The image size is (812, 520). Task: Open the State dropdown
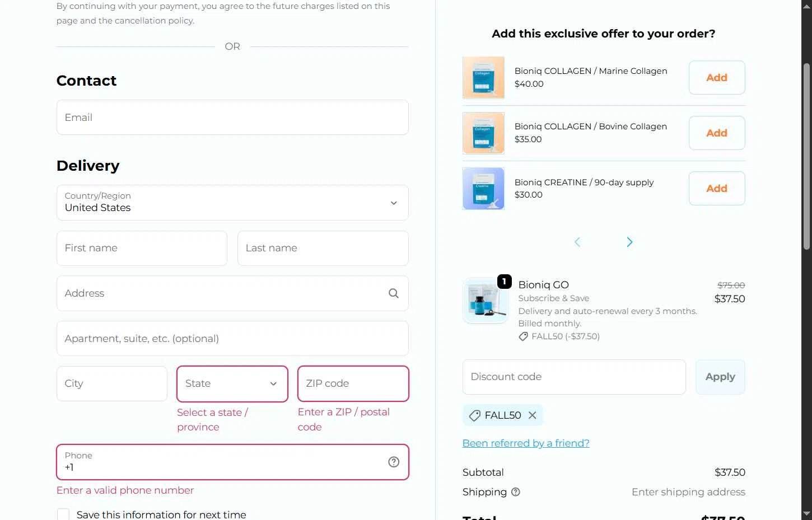232,383
